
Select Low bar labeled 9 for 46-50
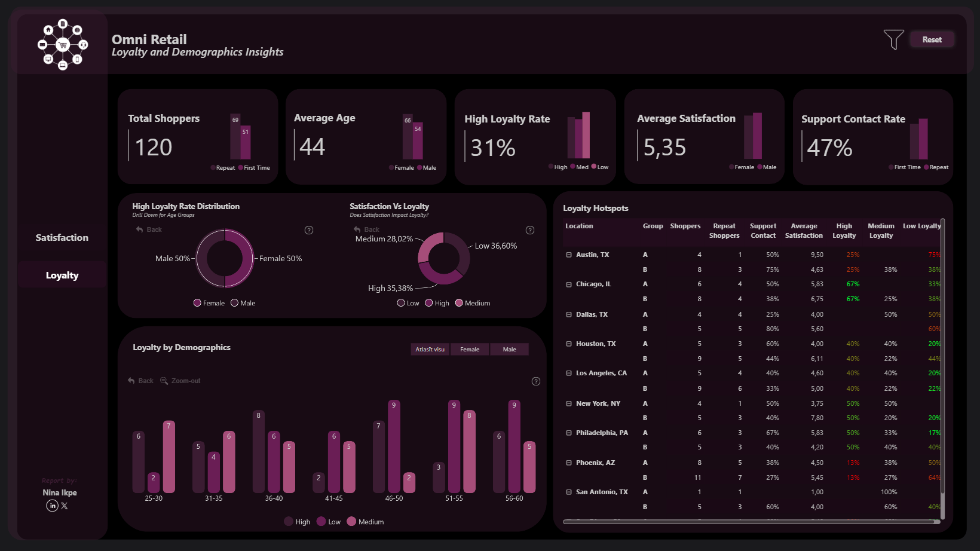click(x=394, y=446)
